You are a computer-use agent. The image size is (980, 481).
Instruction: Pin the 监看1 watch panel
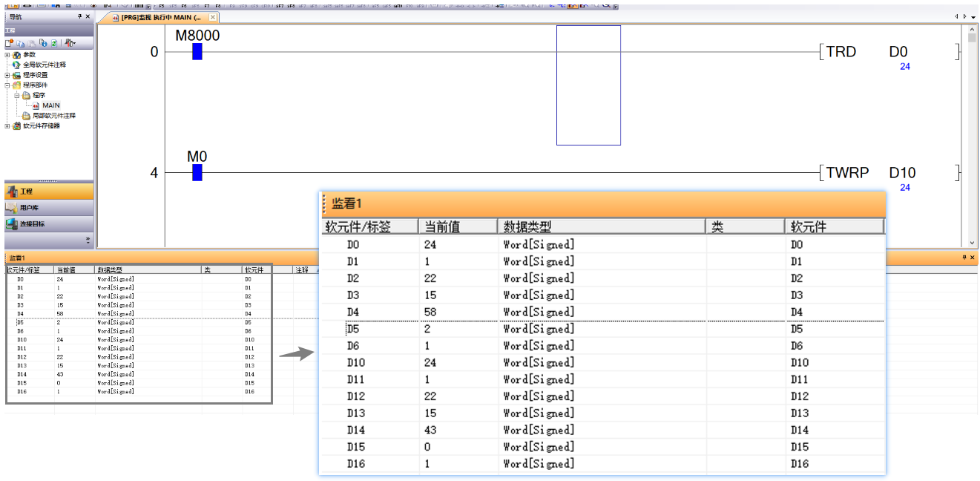coord(964,258)
